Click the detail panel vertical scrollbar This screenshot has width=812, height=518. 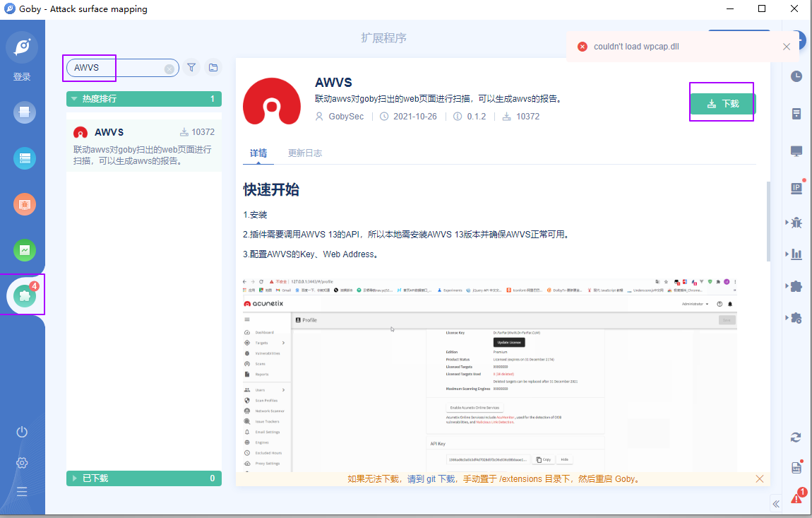click(768, 221)
